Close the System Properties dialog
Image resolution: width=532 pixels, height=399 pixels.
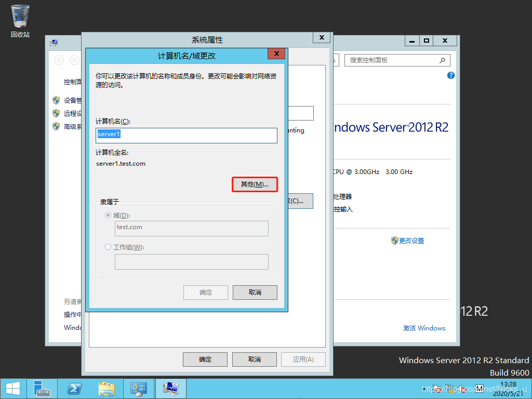pyautogui.click(x=322, y=37)
